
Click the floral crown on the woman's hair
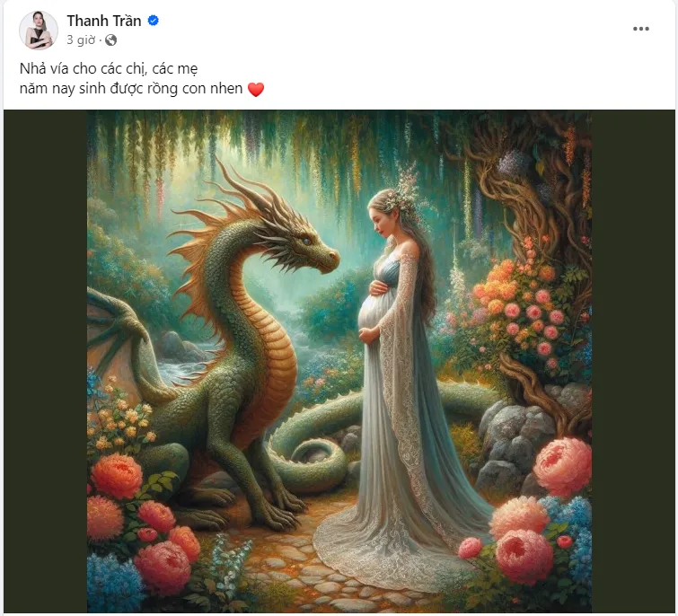pos(403,195)
